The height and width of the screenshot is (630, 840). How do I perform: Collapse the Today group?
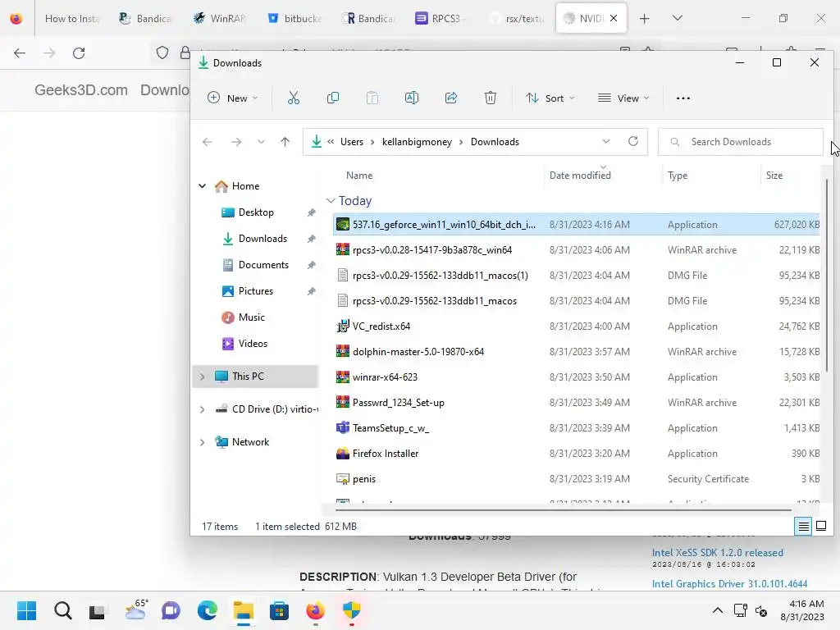[x=331, y=201]
